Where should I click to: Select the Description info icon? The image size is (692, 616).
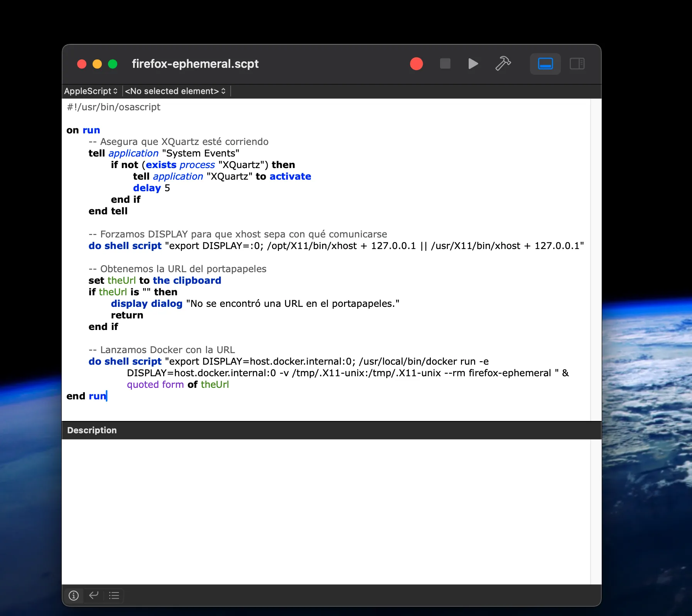click(x=74, y=596)
